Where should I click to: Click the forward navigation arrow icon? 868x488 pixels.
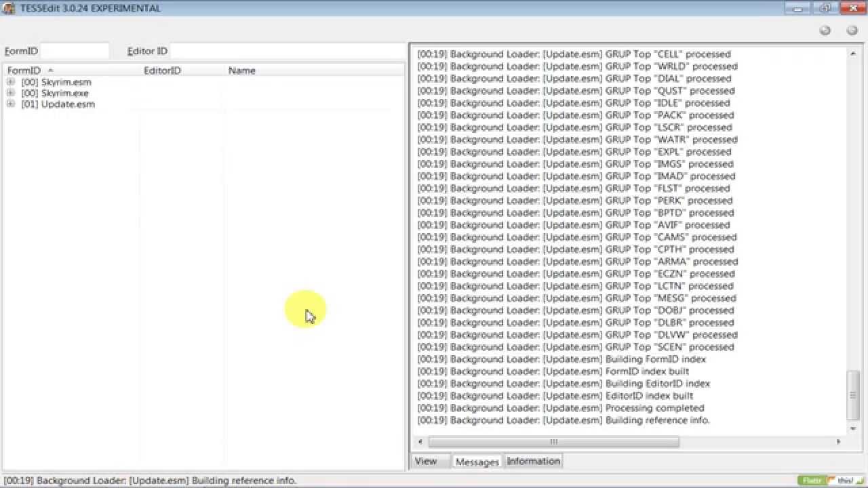point(852,30)
